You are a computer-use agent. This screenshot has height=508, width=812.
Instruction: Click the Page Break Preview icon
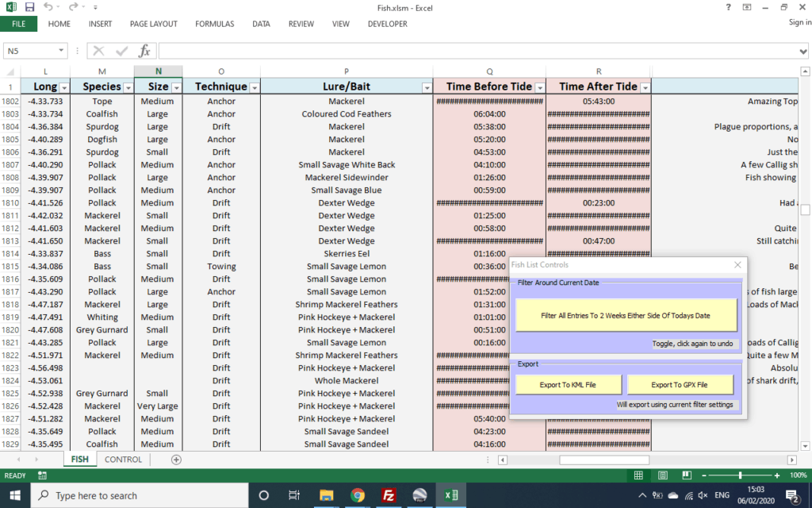click(x=685, y=475)
